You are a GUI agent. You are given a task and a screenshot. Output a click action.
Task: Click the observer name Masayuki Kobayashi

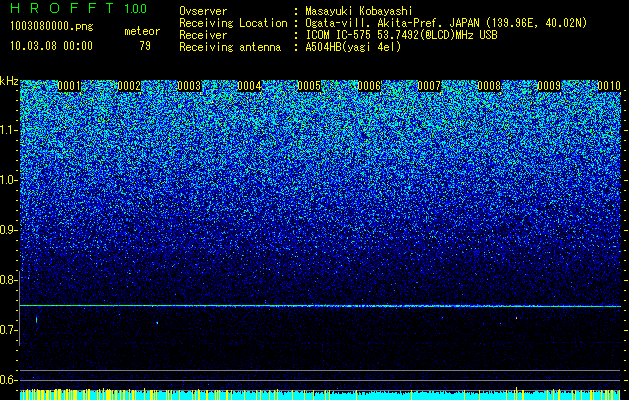pos(359,11)
